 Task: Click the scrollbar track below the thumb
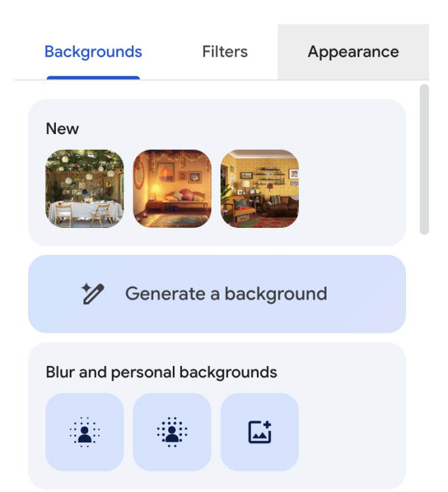tap(424, 361)
